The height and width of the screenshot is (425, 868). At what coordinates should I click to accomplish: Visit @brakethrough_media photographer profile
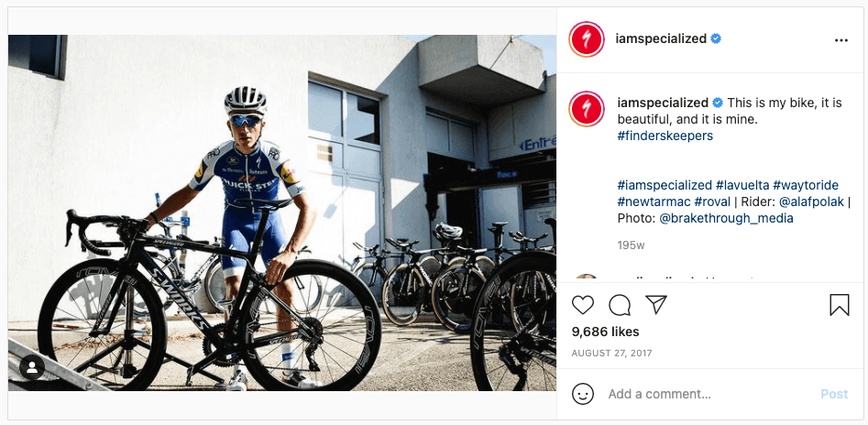tap(726, 218)
